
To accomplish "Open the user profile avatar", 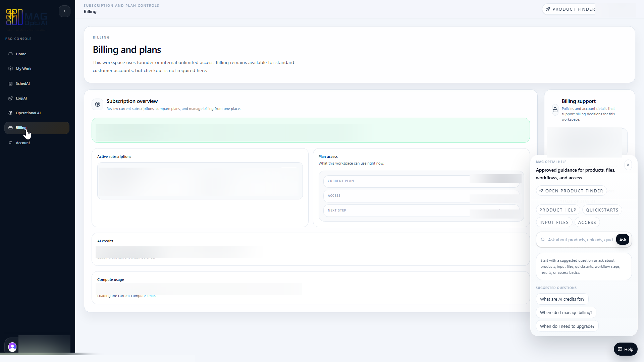I will (12, 347).
